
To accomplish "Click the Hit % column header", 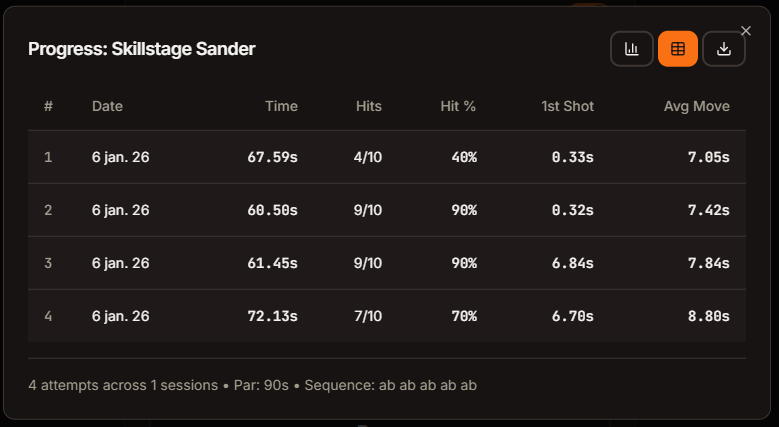I will coord(458,106).
